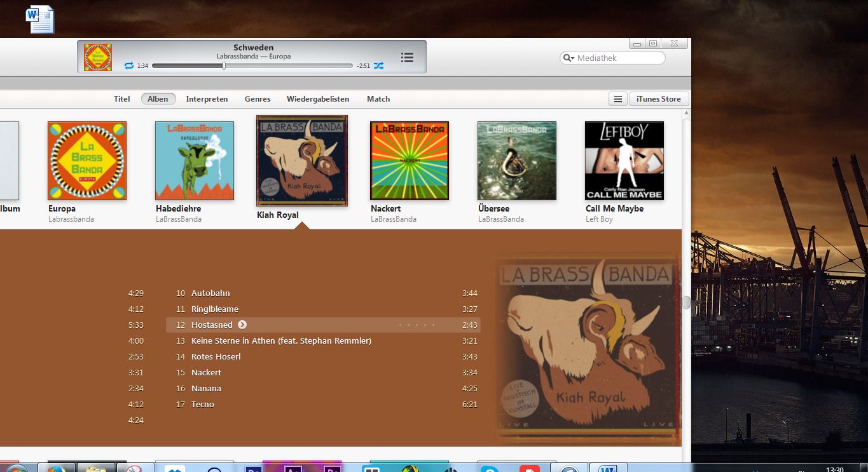Open the iTunes Store

[659, 99]
